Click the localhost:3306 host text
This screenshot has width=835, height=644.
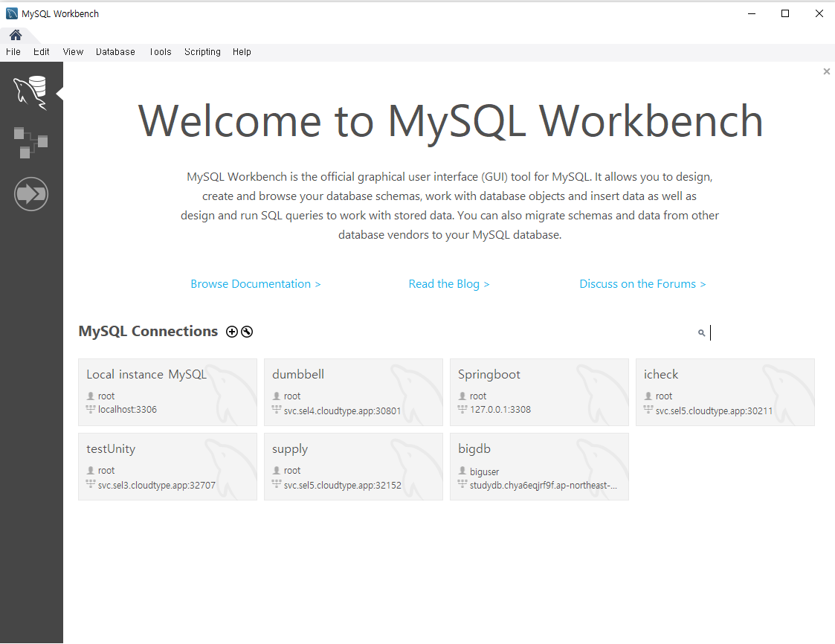tap(127, 410)
